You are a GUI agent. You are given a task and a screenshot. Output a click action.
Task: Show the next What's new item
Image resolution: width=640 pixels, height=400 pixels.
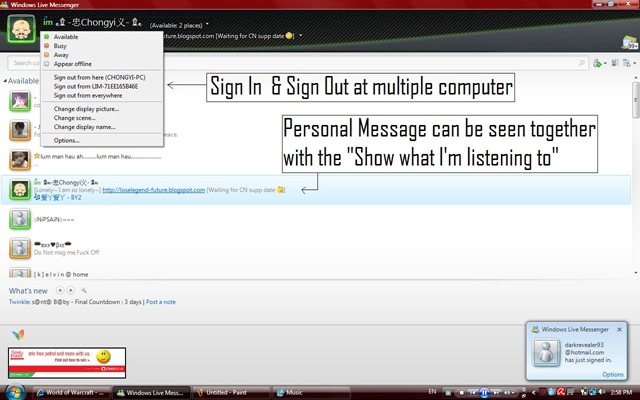pyautogui.click(x=71, y=290)
